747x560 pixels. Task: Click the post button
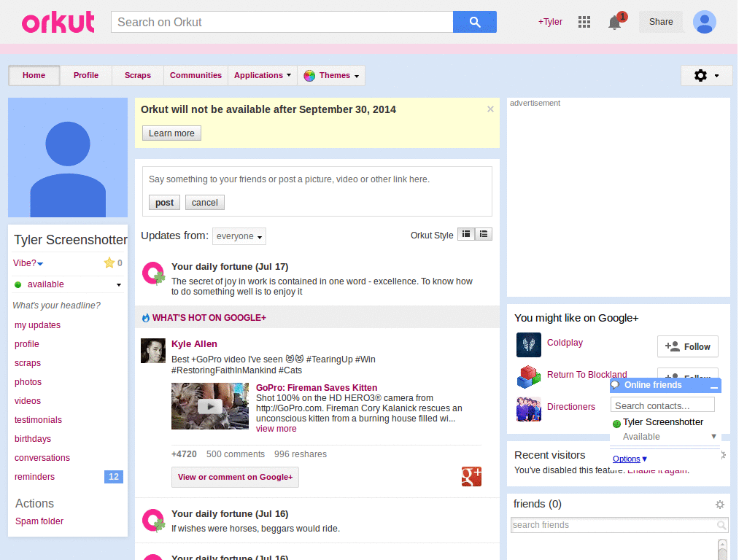point(164,203)
